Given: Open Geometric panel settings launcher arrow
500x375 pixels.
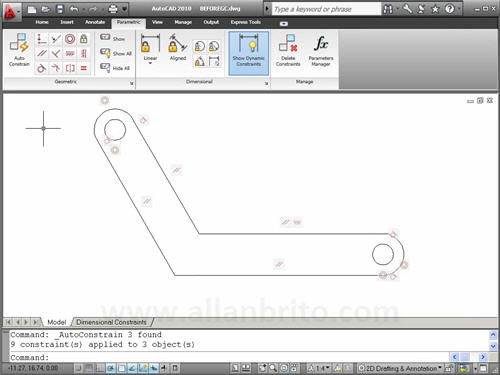Looking at the screenshot, I should coord(132,83).
